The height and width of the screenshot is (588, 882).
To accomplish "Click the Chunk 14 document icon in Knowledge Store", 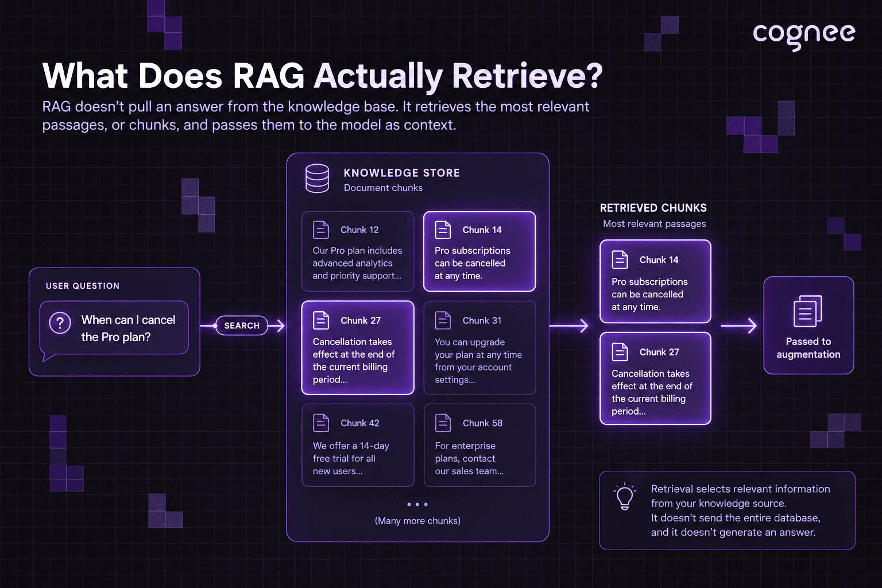I will [443, 230].
